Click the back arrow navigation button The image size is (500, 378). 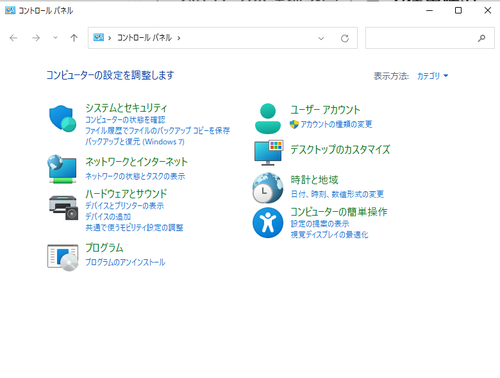pos(13,38)
